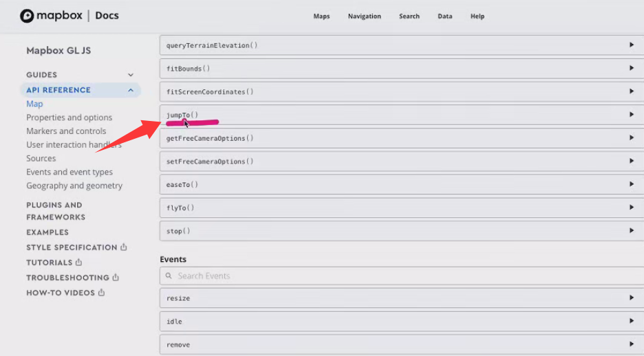Expand the setFreeCameraOptions() row arrow
Image resolution: width=644 pixels, height=356 pixels.
point(632,161)
